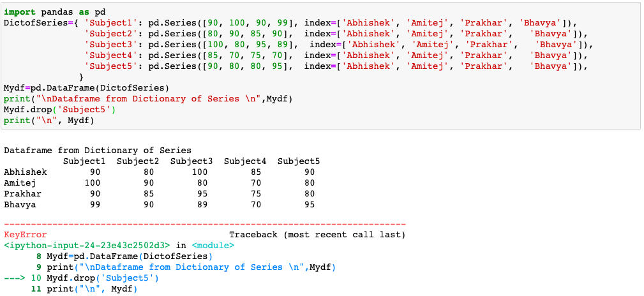Click the output heading 'Dataframe from Dictionary of Series'
Viewport: 644px width, 296px height.
click(x=98, y=151)
